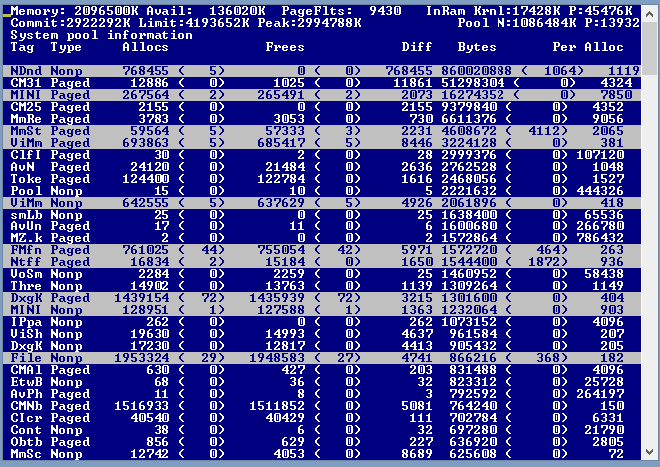
Task: Click the NDnd bytes value 860020888
Action: [x=476, y=71]
